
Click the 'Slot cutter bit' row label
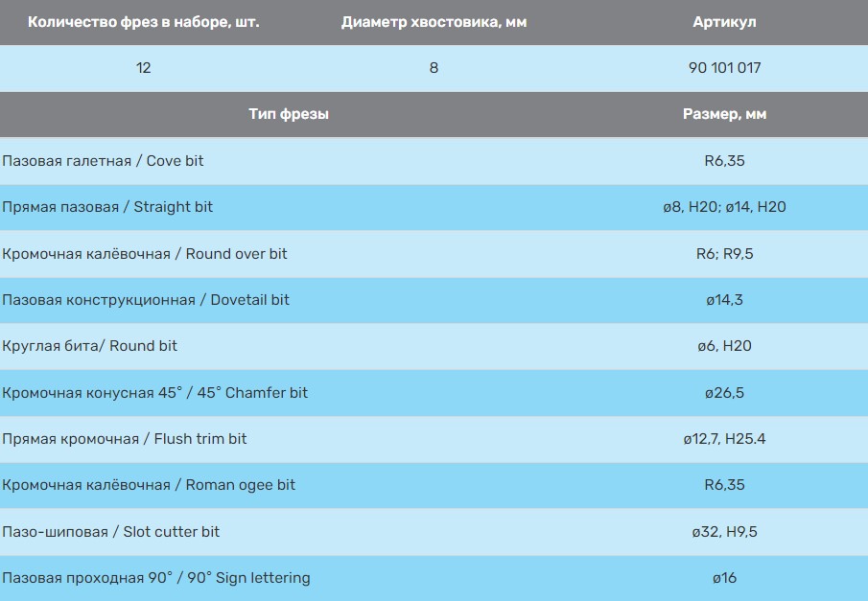[x=111, y=531]
